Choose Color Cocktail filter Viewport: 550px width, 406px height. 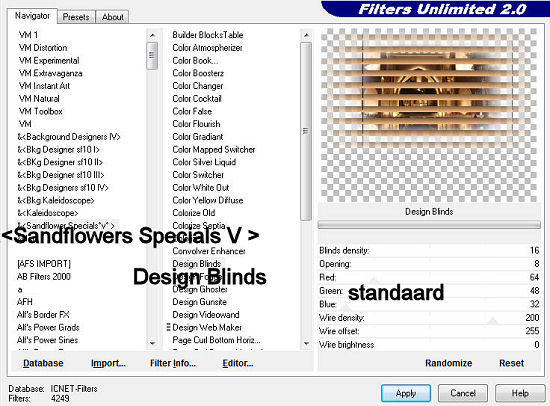coord(197,99)
